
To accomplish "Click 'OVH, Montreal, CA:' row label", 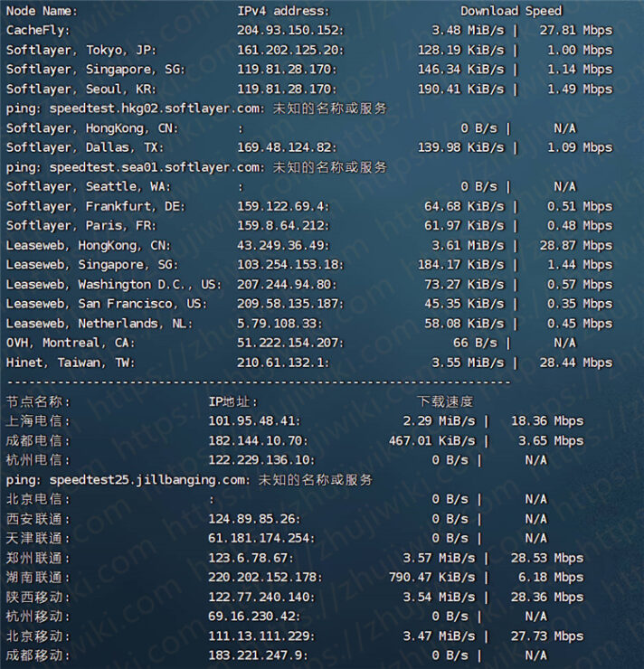I will coord(71,343).
